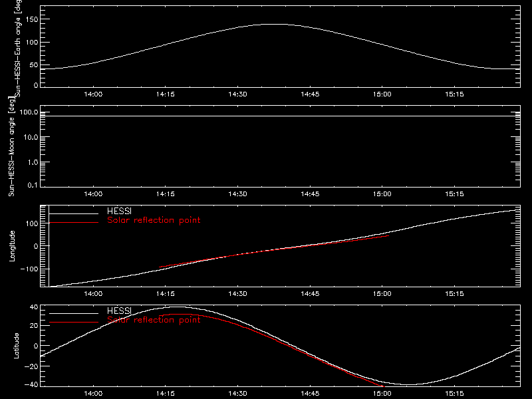This screenshot has height=399, width=532.
Task: Click white HESSI legend line in Latitude plot
Action: [x=74, y=313]
